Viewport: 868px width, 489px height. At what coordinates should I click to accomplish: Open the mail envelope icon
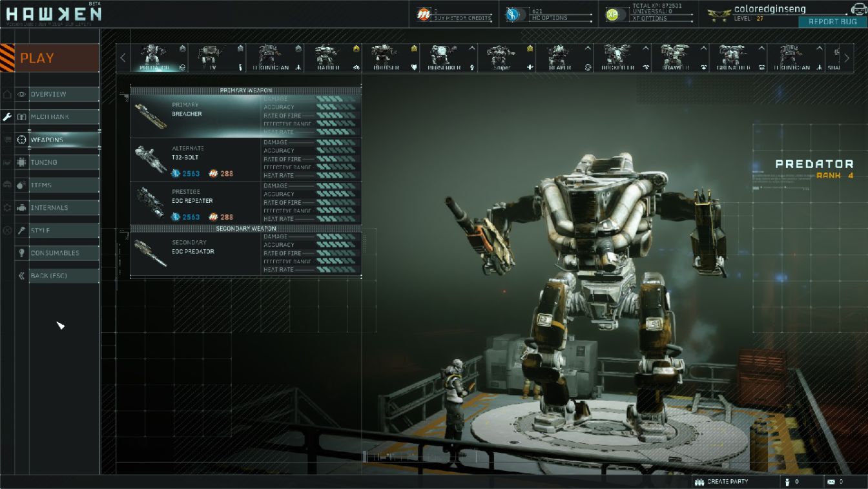click(x=831, y=482)
